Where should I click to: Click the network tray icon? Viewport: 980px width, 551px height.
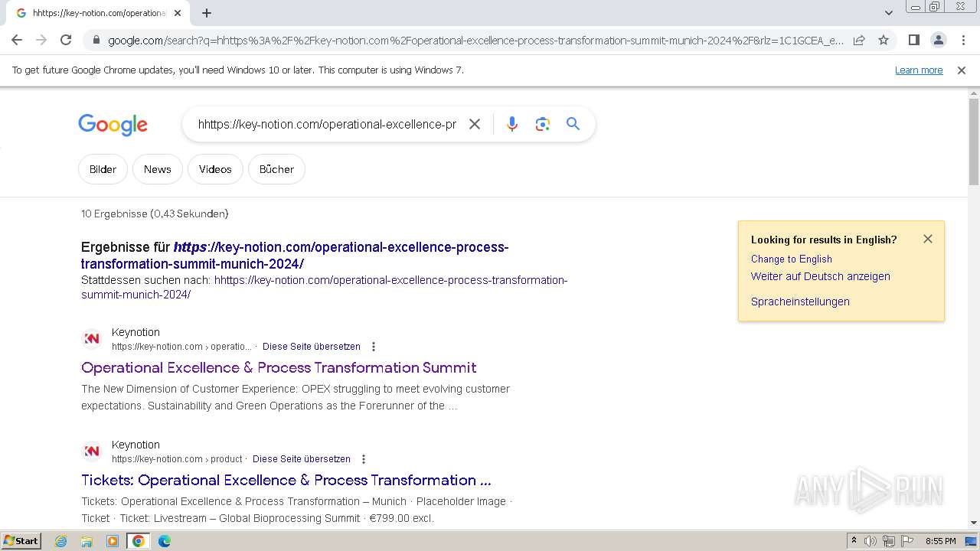tap(889, 541)
